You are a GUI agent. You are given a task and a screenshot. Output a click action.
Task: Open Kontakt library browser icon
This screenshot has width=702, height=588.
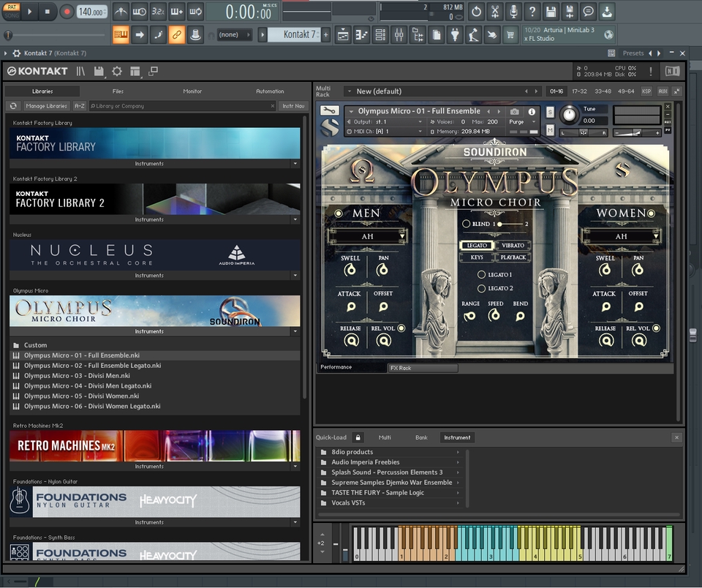80,71
